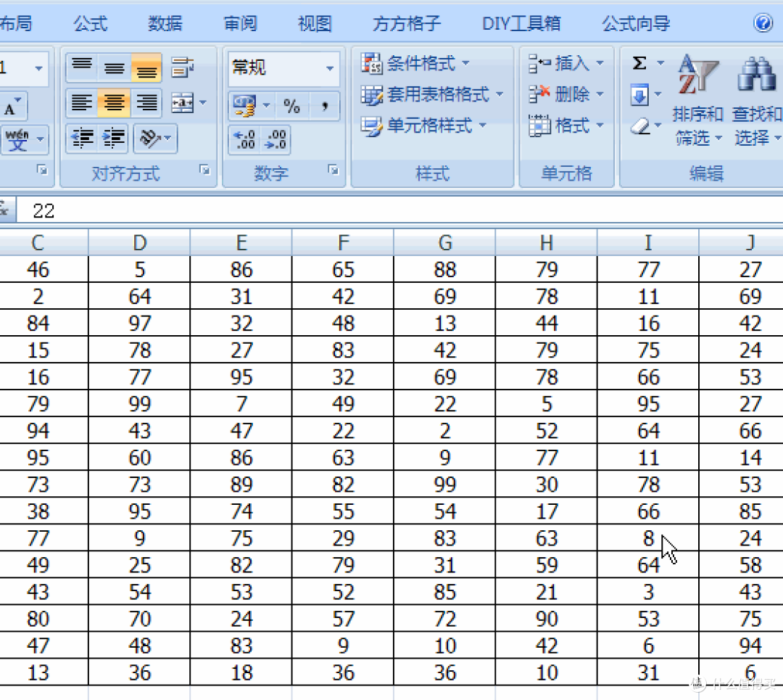Open font group dialog launcher
This screenshot has height=700, width=783.
click(42, 170)
